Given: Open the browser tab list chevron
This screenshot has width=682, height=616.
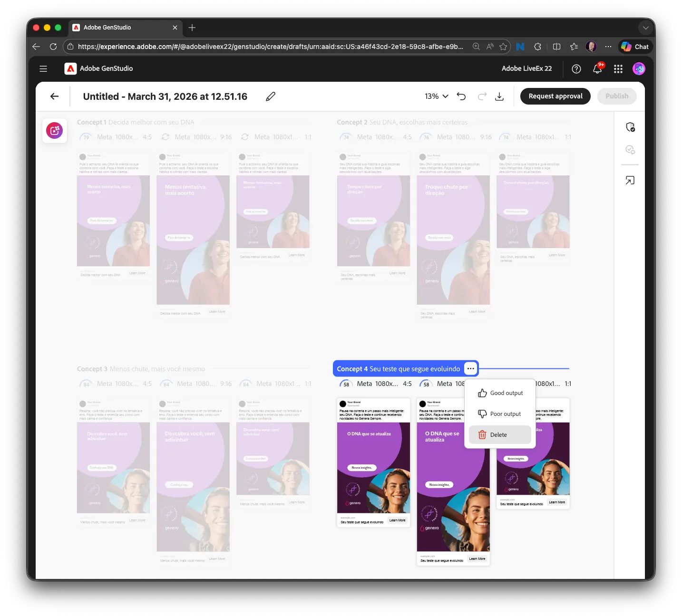Looking at the screenshot, I should [x=645, y=28].
